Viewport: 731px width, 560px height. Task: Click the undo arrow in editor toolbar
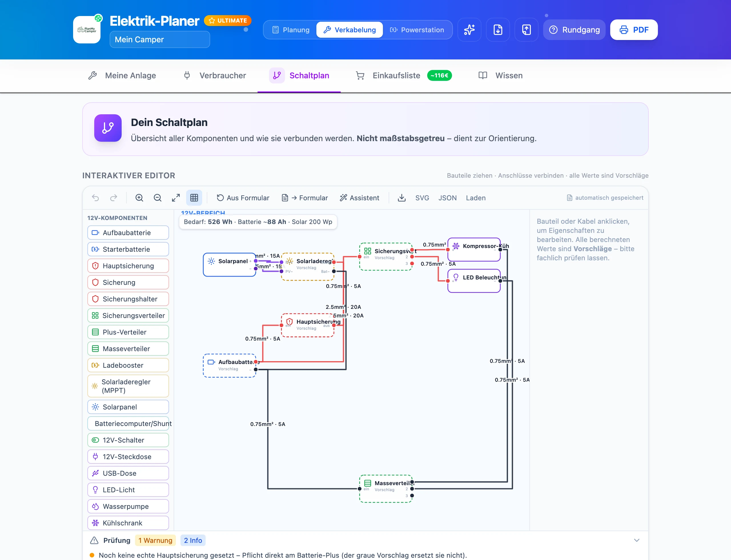pyautogui.click(x=96, y=198)
